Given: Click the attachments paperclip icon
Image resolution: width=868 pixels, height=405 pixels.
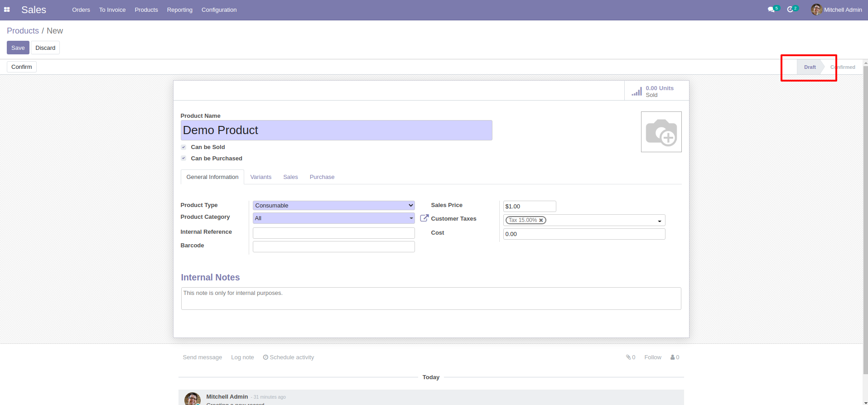Looking at the screenshot, I should pos(628,357).
